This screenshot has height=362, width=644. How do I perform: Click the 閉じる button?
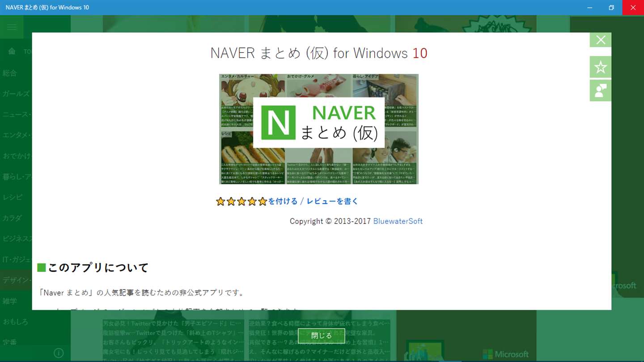(322, 335)
